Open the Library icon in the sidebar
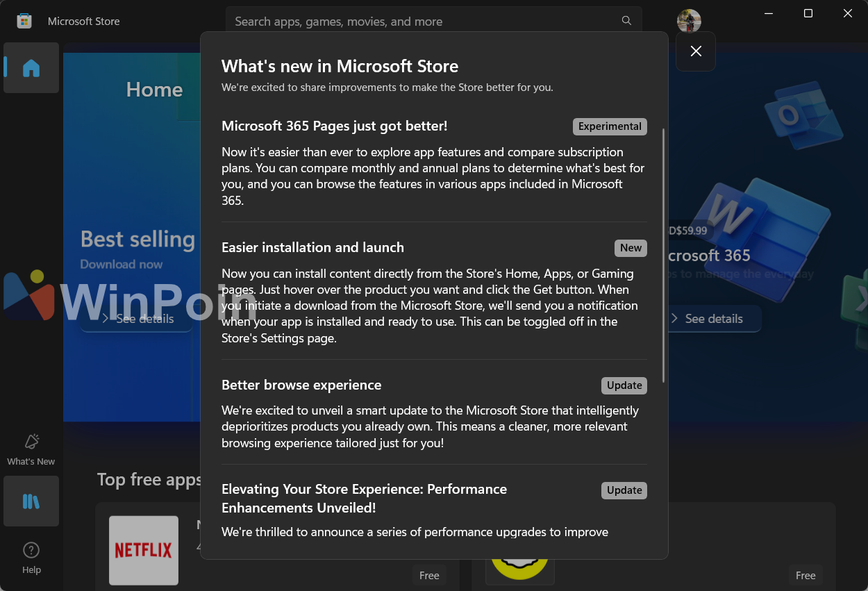Image resolution: width=868 pixels, height=591 pixels. tap(31, 501)
